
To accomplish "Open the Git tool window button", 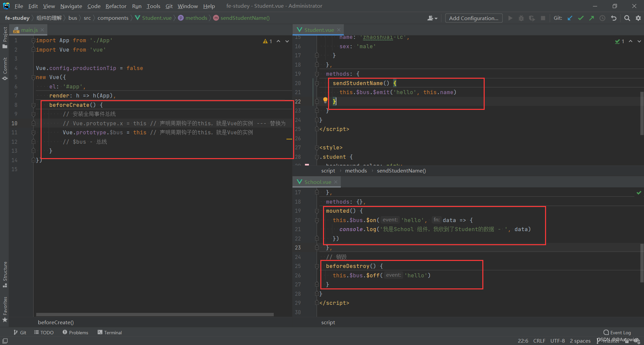I will [x=20, y=332].
